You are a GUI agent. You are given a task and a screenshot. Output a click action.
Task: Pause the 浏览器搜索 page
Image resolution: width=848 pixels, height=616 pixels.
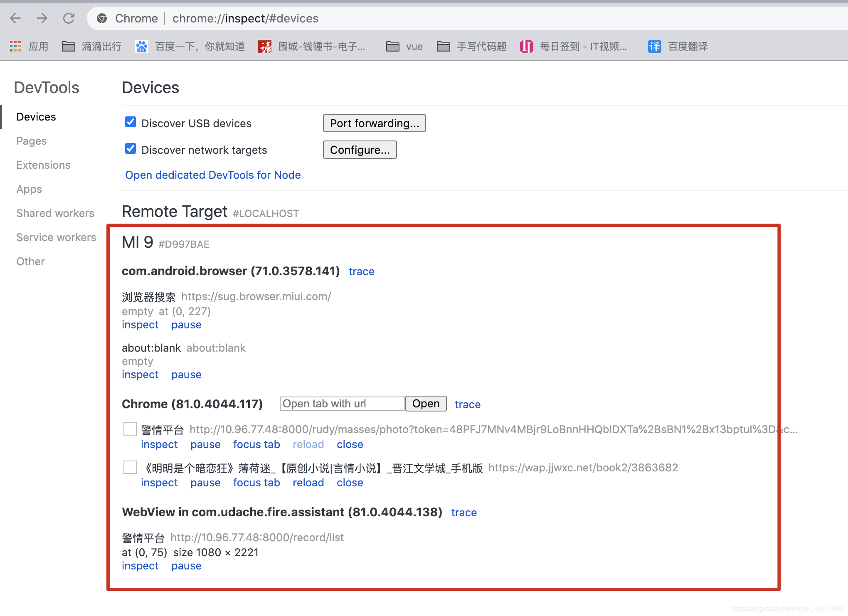pos(186,325)
